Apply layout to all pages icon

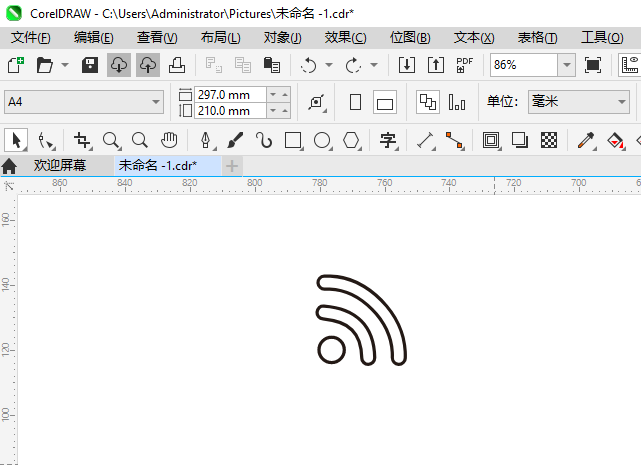click(428, 102)
